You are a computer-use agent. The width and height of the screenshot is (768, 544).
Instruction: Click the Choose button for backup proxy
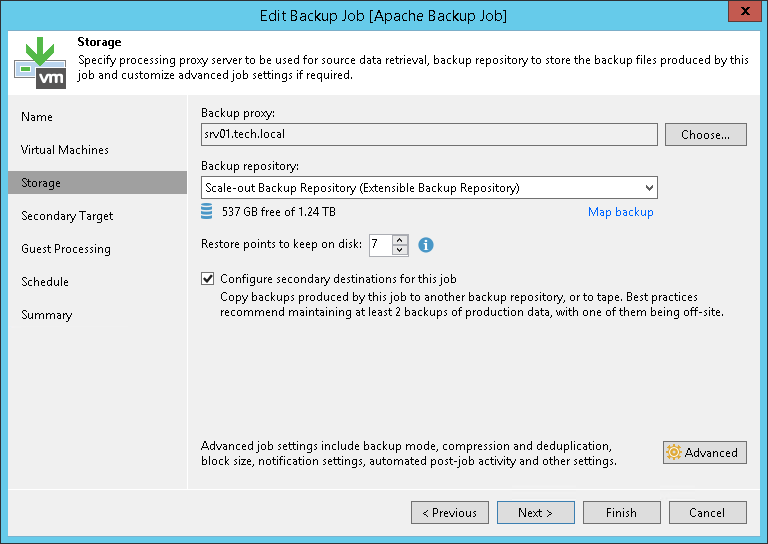pos(705,134)
